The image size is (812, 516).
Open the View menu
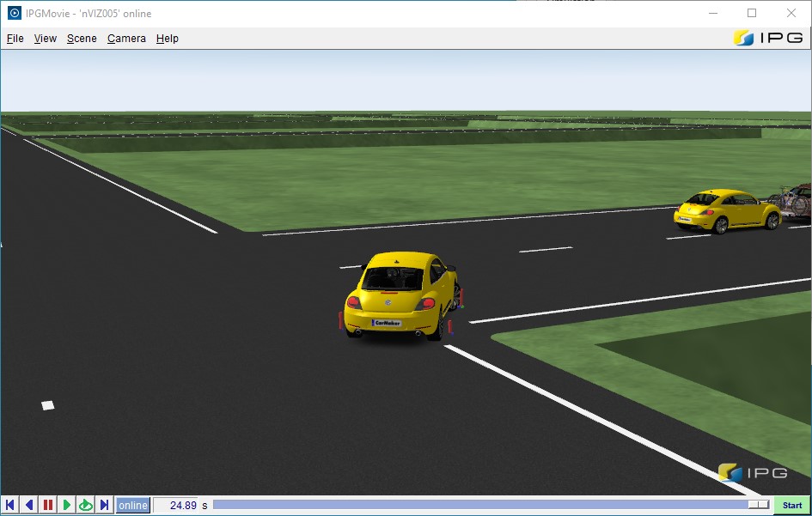[x=45, y=39]
